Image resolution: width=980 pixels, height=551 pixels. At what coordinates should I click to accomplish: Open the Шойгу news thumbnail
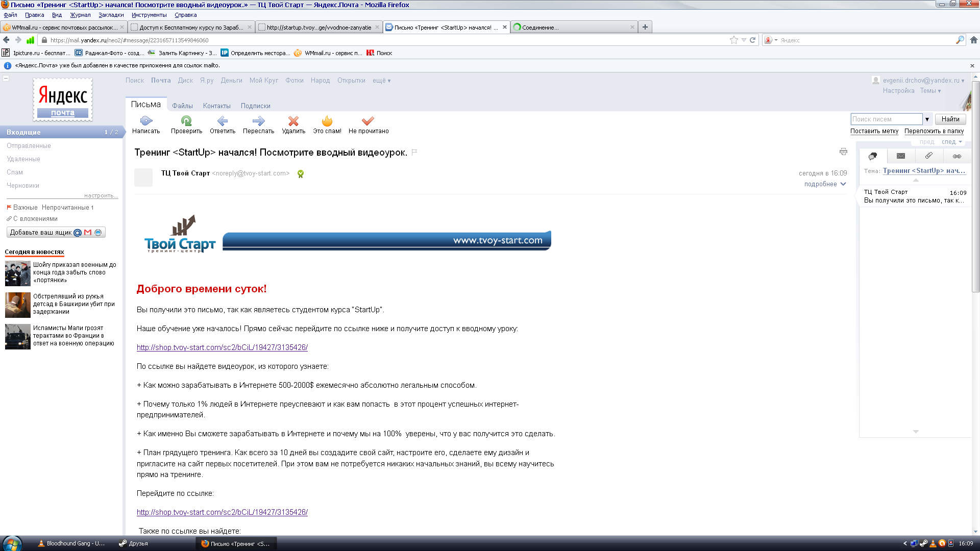click(18, 273)
